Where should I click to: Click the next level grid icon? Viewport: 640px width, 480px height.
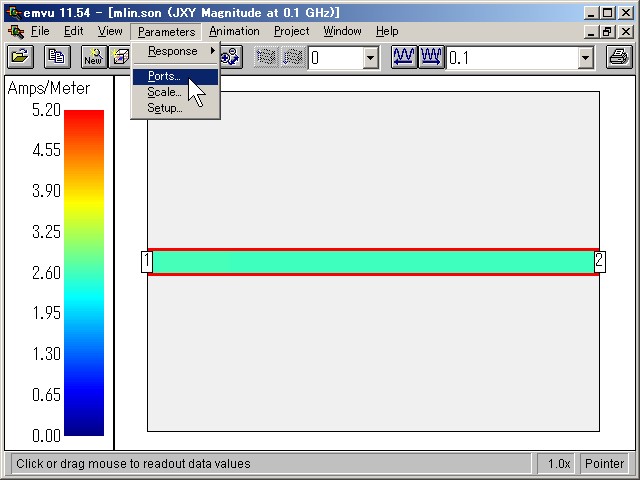point(293,57)
